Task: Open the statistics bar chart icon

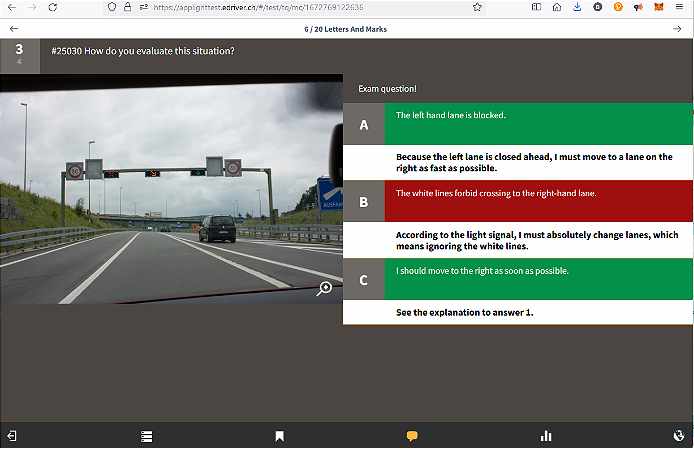Action: pos(546,436)
